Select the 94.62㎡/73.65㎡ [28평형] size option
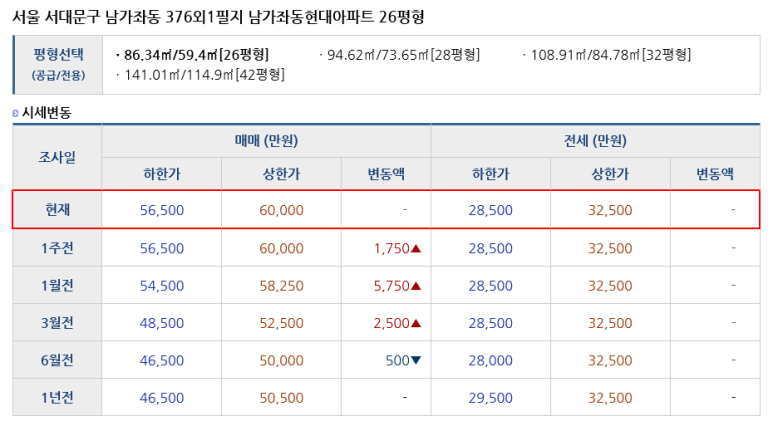The height and width of the screenshot is (426, 773). [x=403, y=55]
